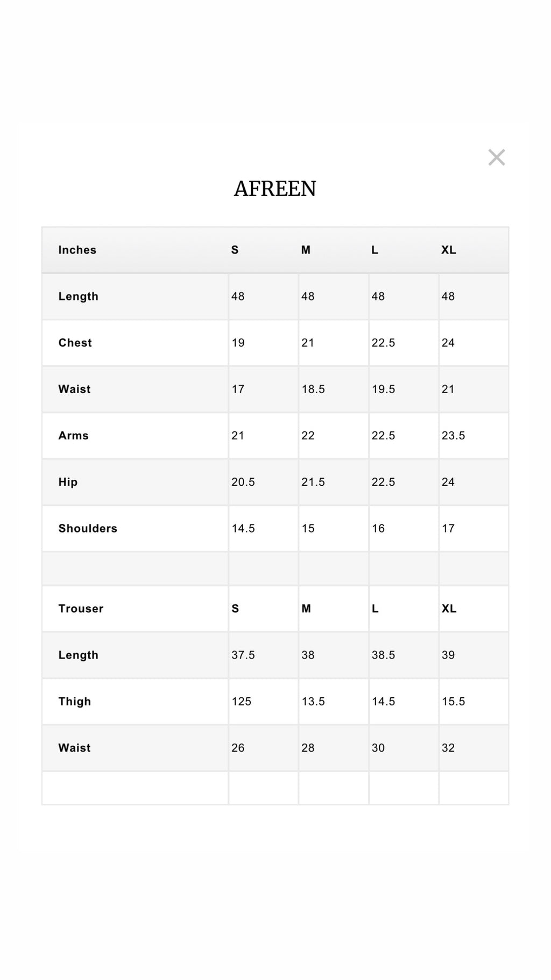Select the Chest measurement 19 for small

[238, 343]
